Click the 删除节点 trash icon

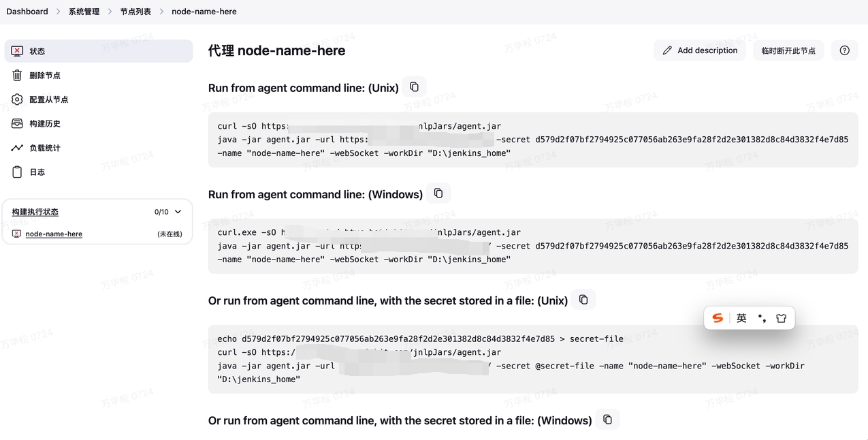click(x=17, y=76)
